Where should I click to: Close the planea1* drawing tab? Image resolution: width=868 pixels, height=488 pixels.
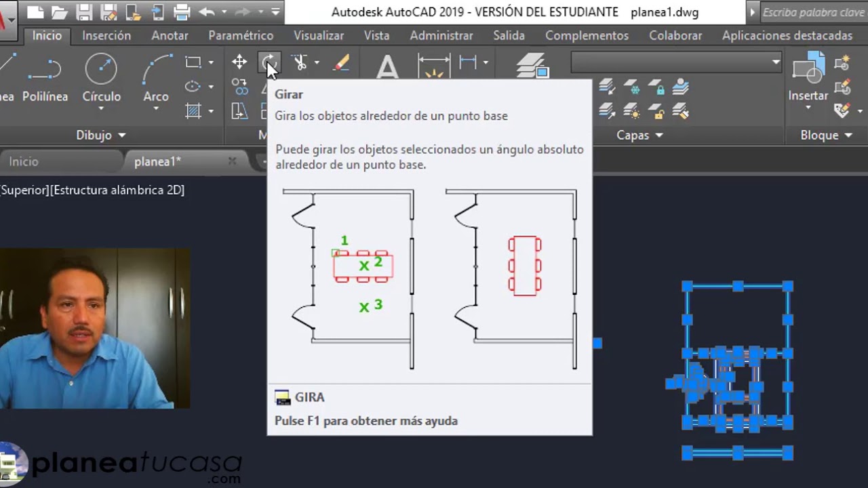coord(232,161)
